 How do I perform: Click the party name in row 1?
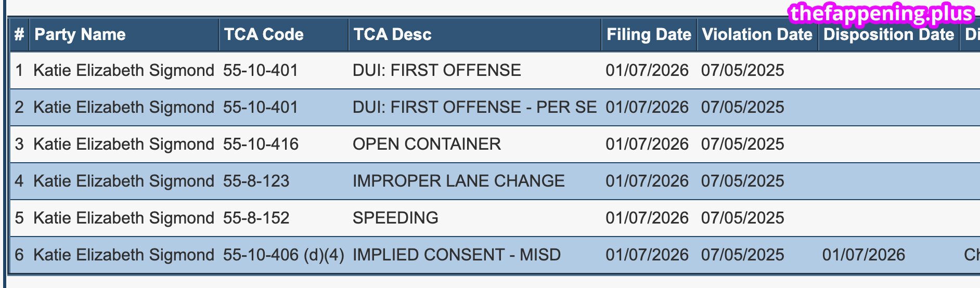click(x=124, y=70)
